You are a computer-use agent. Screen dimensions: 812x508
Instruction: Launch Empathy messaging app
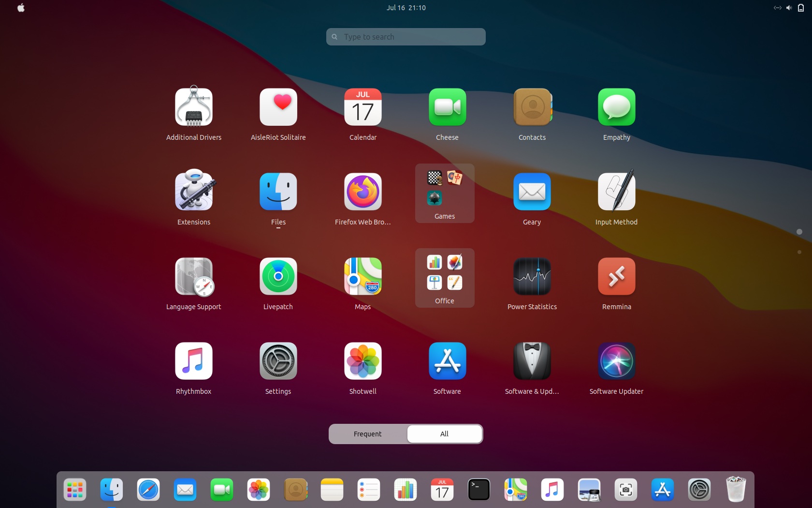[x=617, y=107]
